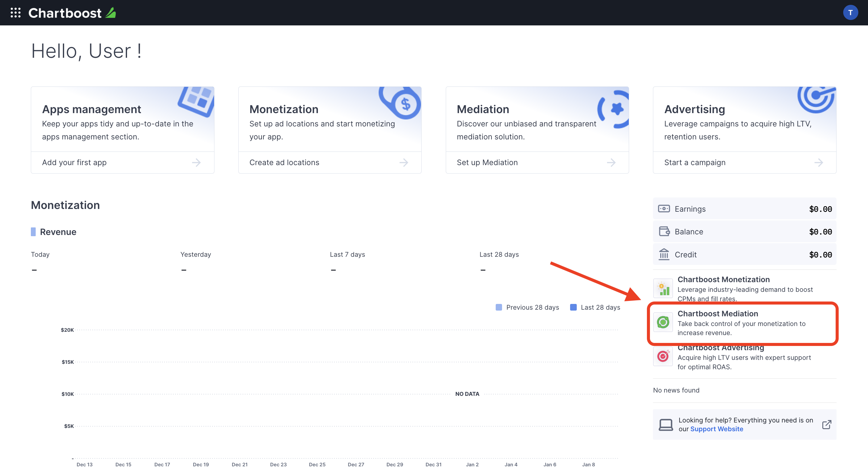Click the Chartboost Mediation icon

(663, 322)
